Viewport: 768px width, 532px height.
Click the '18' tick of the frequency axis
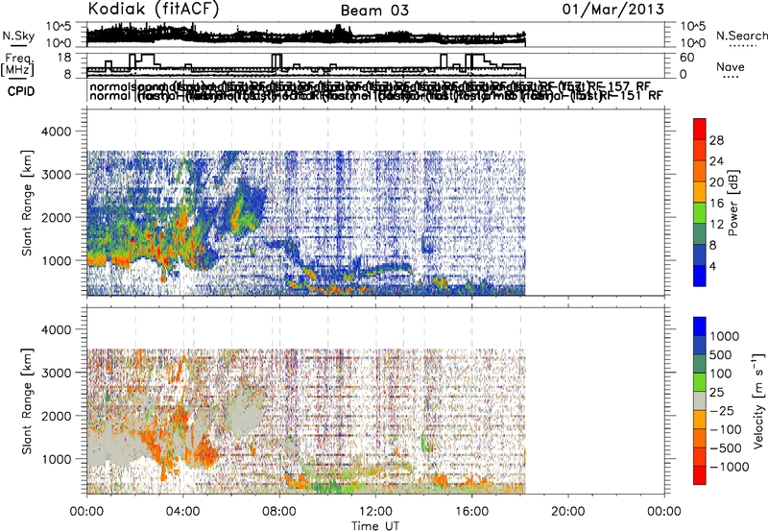pos(64,58)
